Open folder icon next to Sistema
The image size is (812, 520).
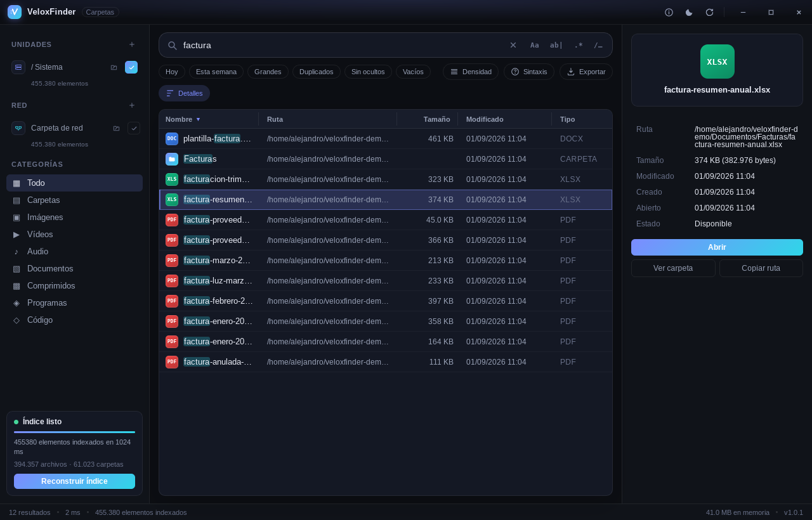click(114, 67)
